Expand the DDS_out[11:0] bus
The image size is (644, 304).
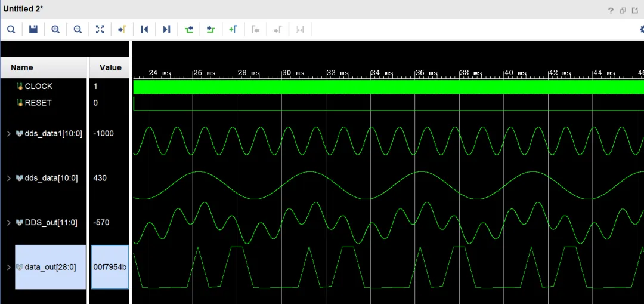[9, 223]
